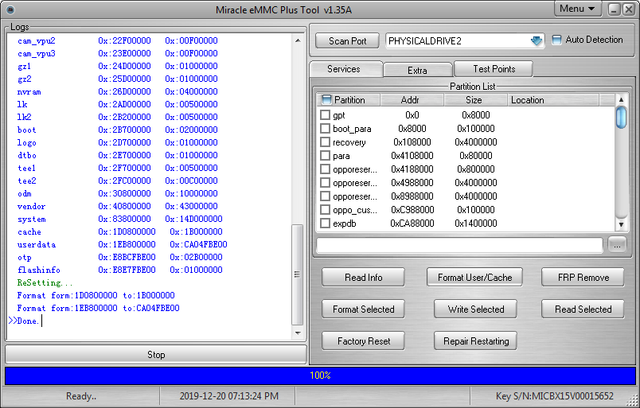640x408 pixels.
Task: Click the >>Done. log line
Action: [x=24, y=321]
